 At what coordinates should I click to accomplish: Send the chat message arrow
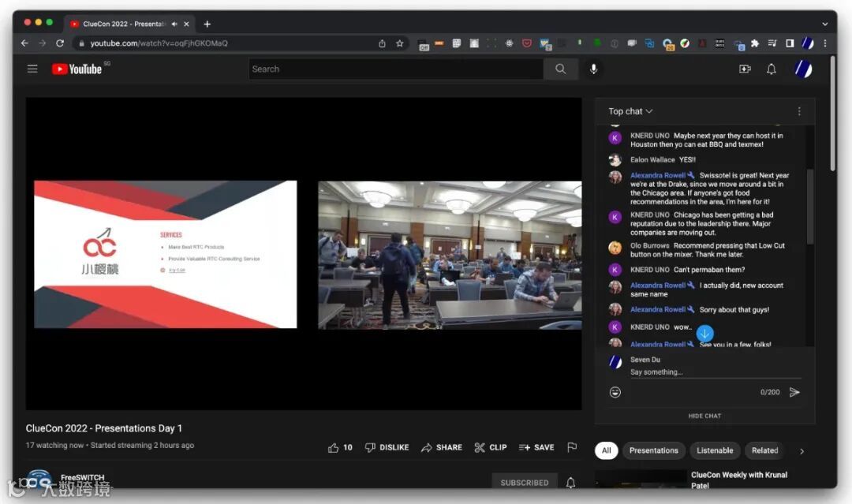coord(794,392)
